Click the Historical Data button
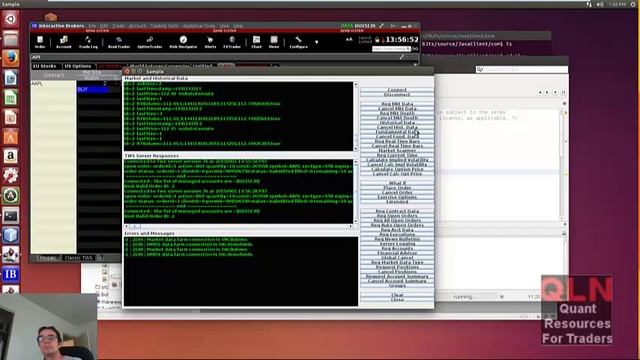This screenshot has width=640, height=360. point(397,122)
